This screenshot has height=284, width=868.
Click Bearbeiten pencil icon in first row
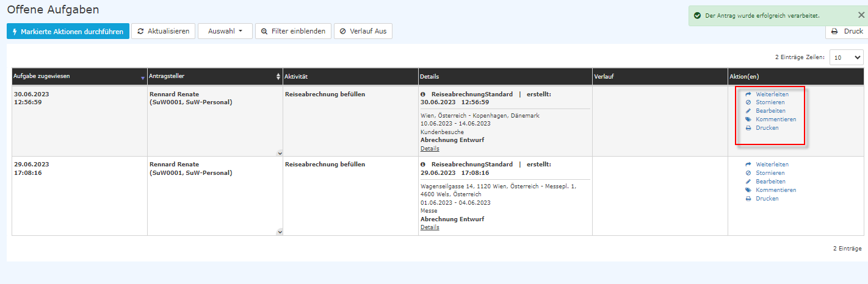[748, 112]
